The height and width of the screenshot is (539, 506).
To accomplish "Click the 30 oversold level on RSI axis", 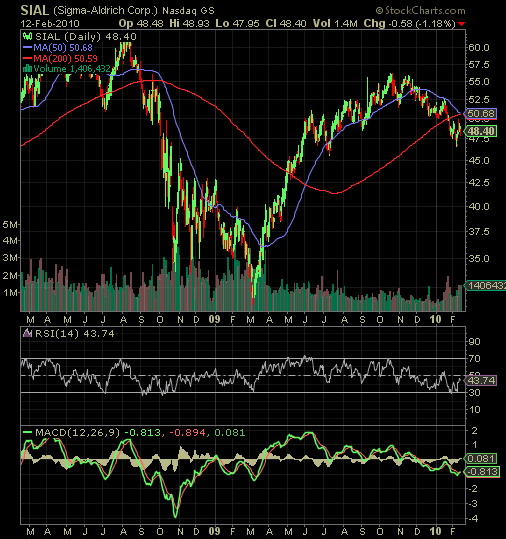I will click(x=474, y=393).
